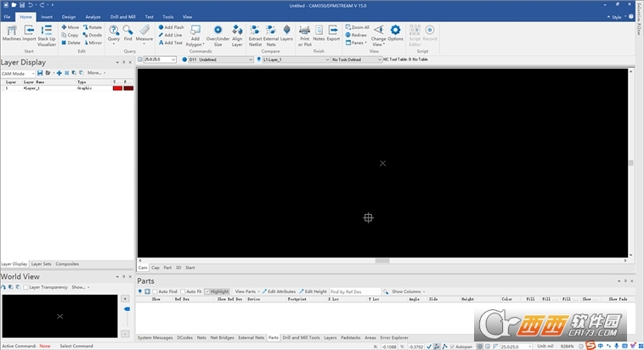Open Over/Under Size command

pyautogui.click(x=217, y=36)
